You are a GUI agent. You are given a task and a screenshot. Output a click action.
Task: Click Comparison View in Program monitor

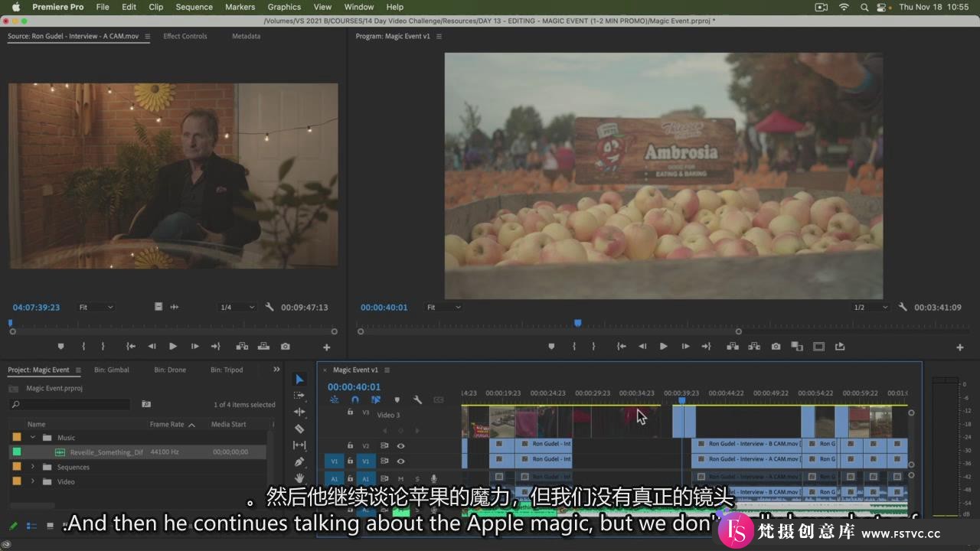point(797,347)
